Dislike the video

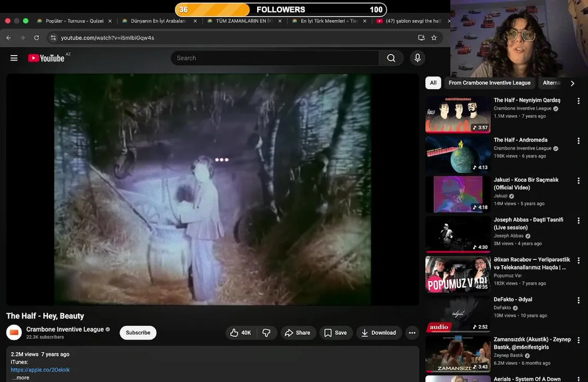click(267, 333)
